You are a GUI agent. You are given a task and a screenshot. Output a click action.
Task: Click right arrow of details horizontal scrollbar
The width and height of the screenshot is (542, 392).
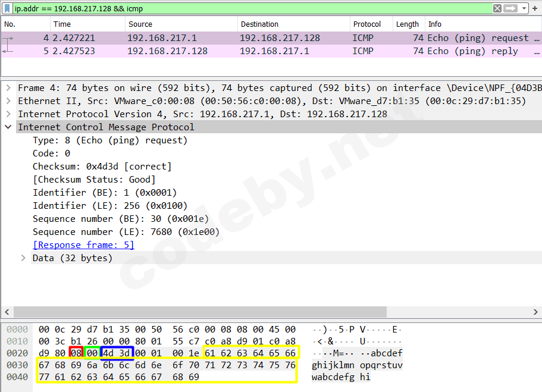tap(535, 312)
